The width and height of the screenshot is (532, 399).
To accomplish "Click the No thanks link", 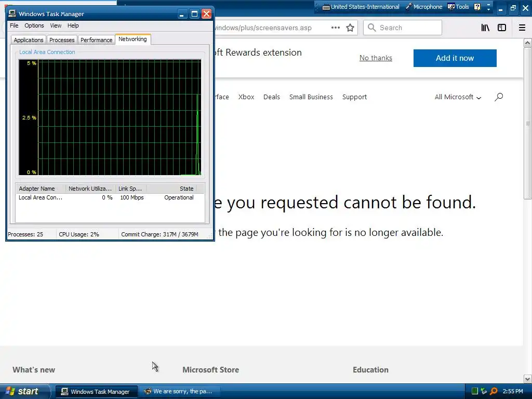I will click(x=376, y=58).
